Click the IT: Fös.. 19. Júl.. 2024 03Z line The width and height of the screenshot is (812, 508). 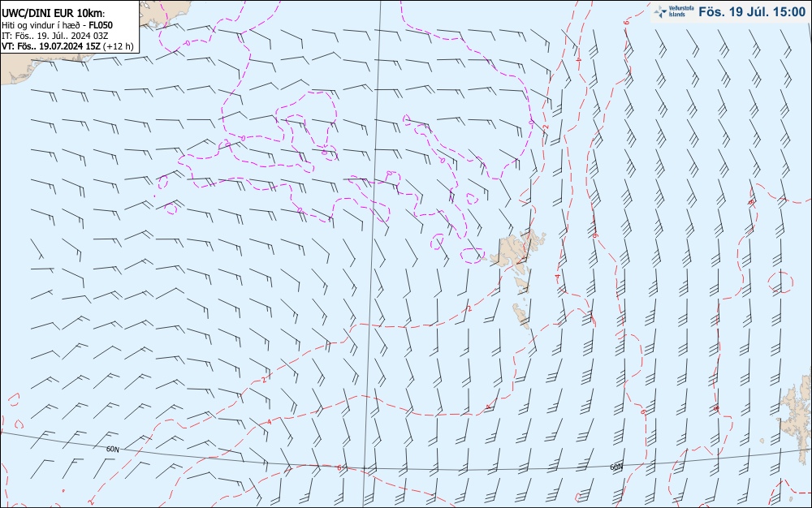(55, 36)
